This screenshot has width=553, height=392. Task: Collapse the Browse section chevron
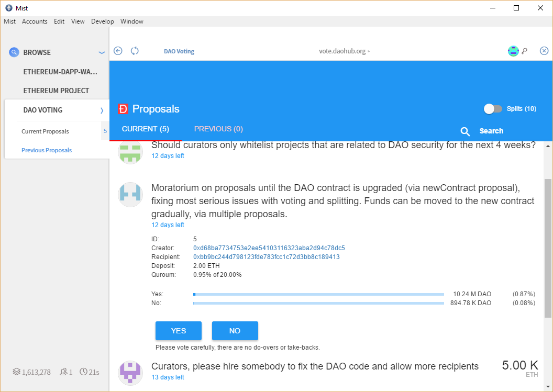102,52
